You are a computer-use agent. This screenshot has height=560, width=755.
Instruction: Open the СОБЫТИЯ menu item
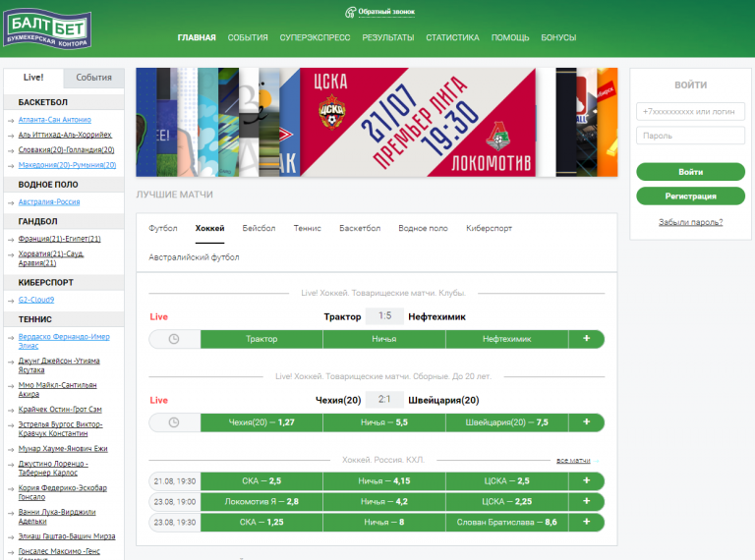tap(248, 37)
